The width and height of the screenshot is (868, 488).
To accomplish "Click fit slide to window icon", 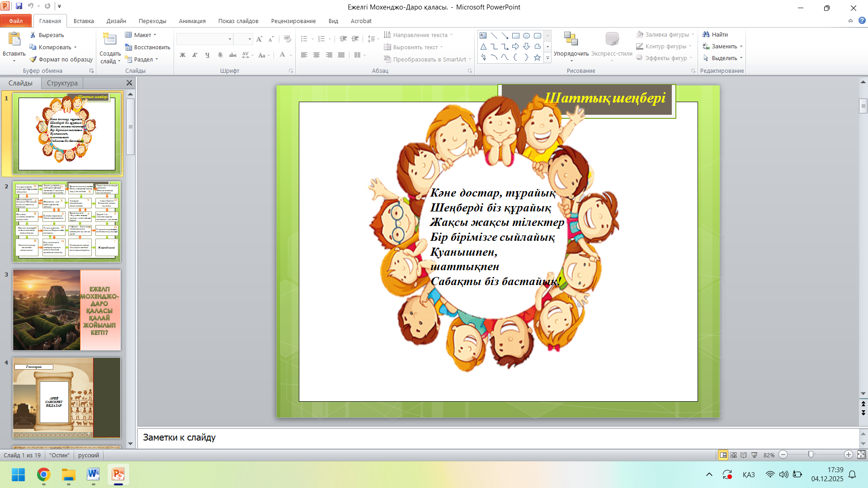I will pyautogui.click(x=862, y=455).
